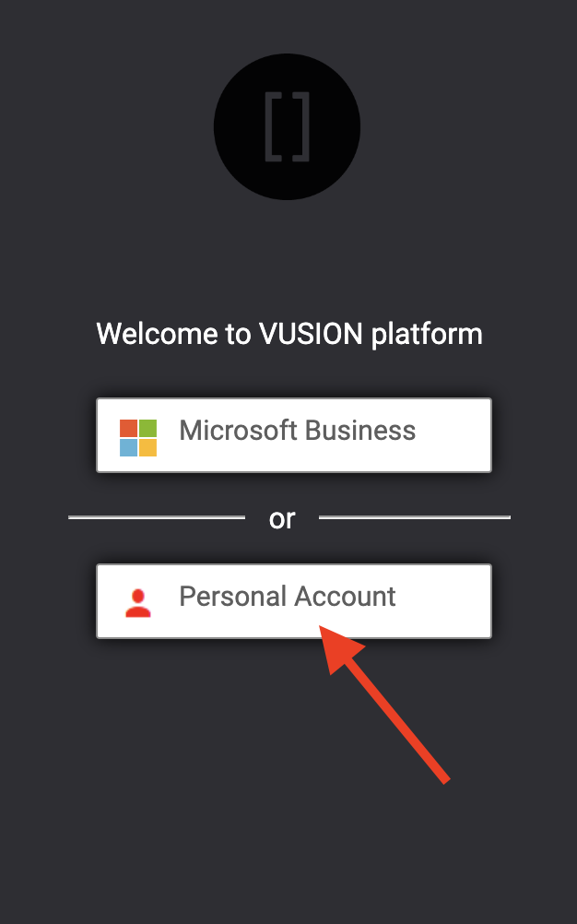Image resolution: width=577 pixels, height=924 pixels.
Task: Click the yellow square of the Microsoft logo
Action: (147, 447)
